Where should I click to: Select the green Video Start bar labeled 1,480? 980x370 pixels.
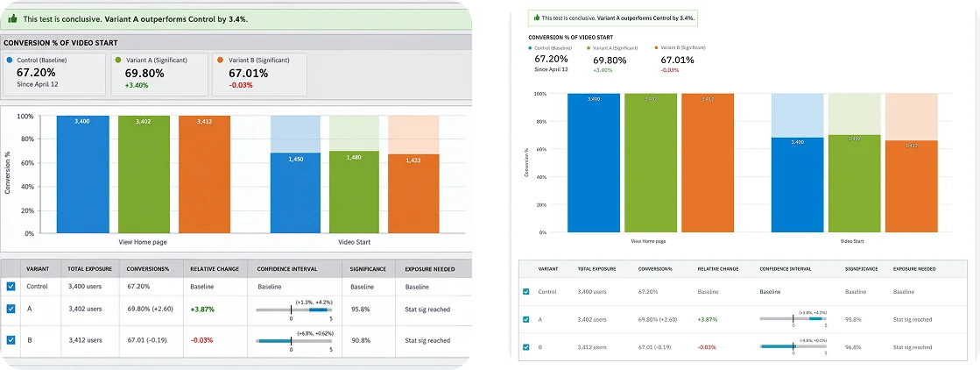pos(353,192)
